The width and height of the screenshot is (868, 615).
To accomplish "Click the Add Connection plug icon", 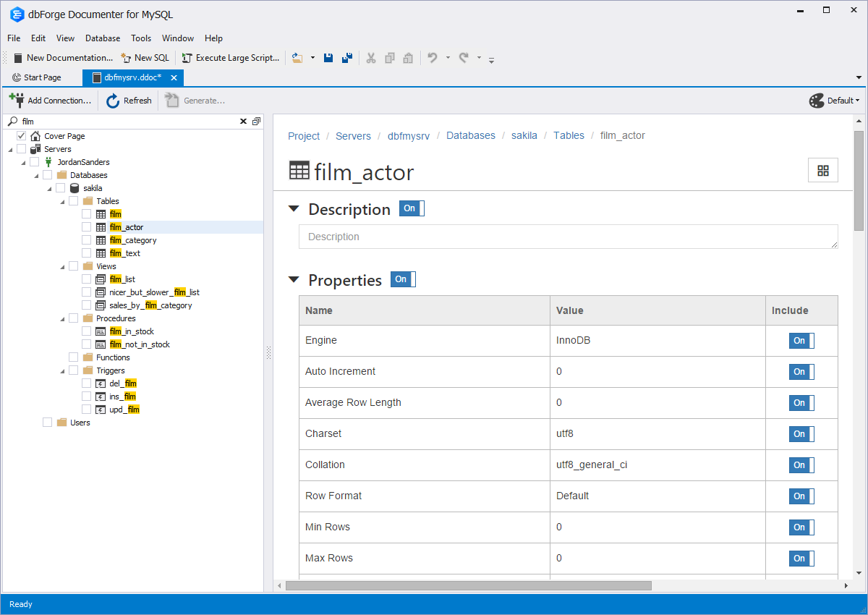I will coord(16,100).
